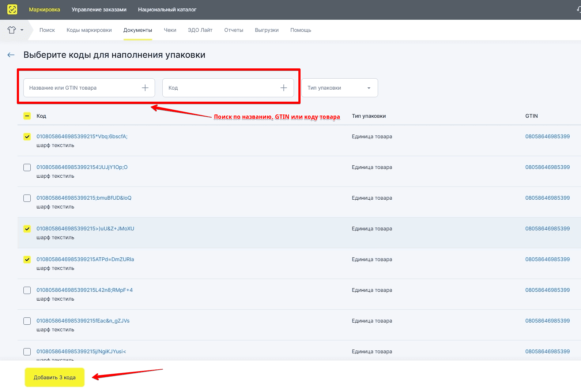Check the row with code L42n8;RMpF+4
The height and width of the screenshot is (392, 581).
pos(27,290)
